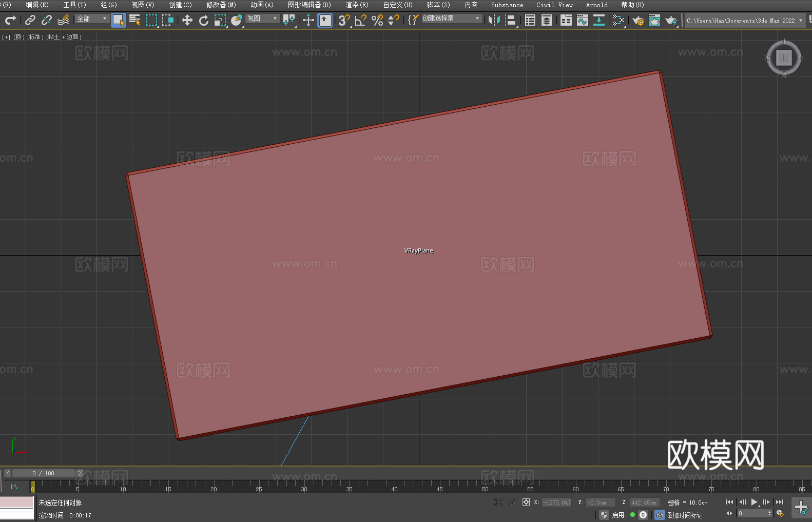Toggle Keyboard Shortcut Override
The image size is (812, 522).
[x=325, y=20]
